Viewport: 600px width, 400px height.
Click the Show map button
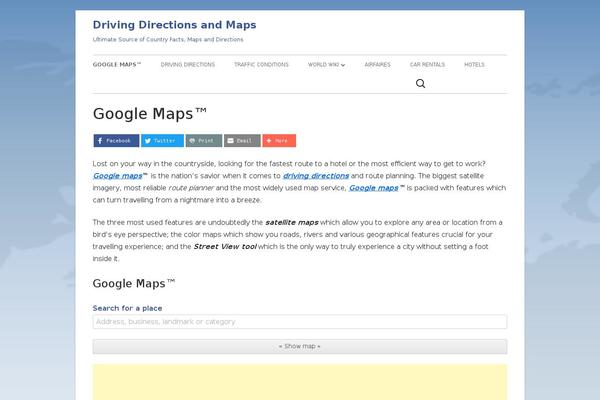tap(300, 346)
